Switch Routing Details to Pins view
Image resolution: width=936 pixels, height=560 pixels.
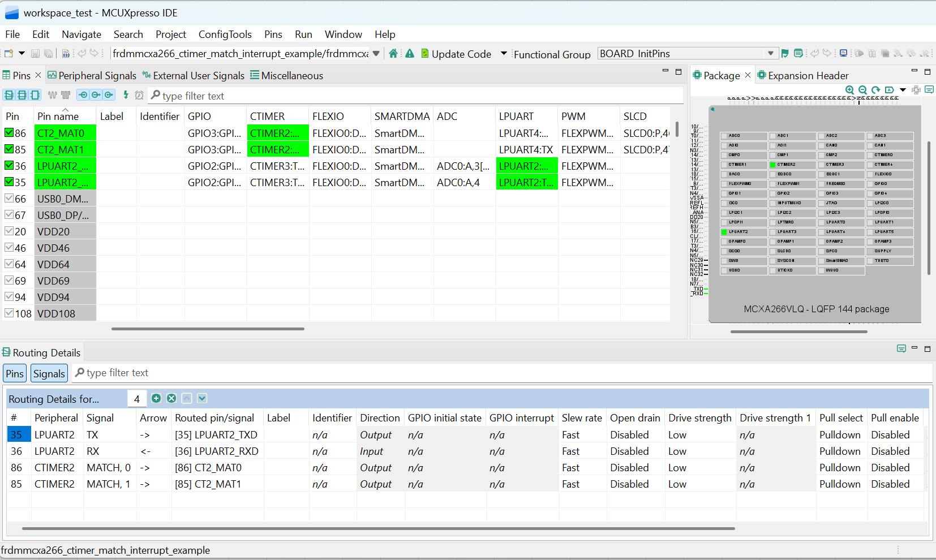[14, 373]
